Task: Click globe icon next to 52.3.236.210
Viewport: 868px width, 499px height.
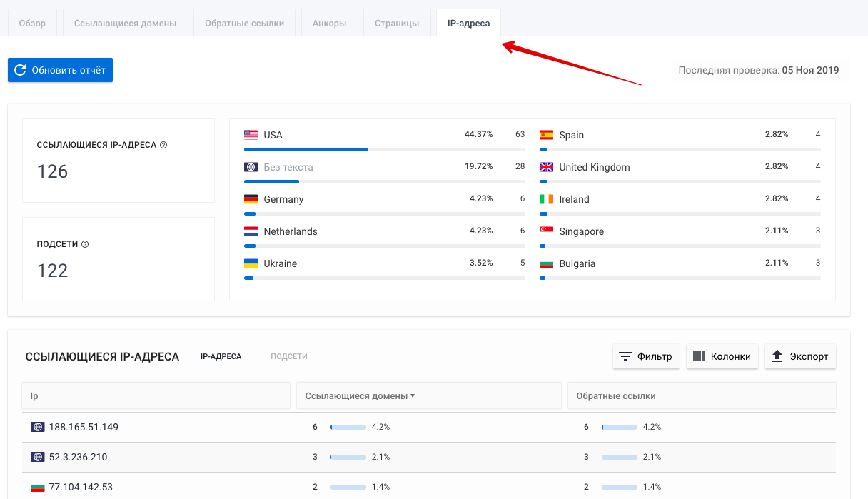Action: point(38,457)
